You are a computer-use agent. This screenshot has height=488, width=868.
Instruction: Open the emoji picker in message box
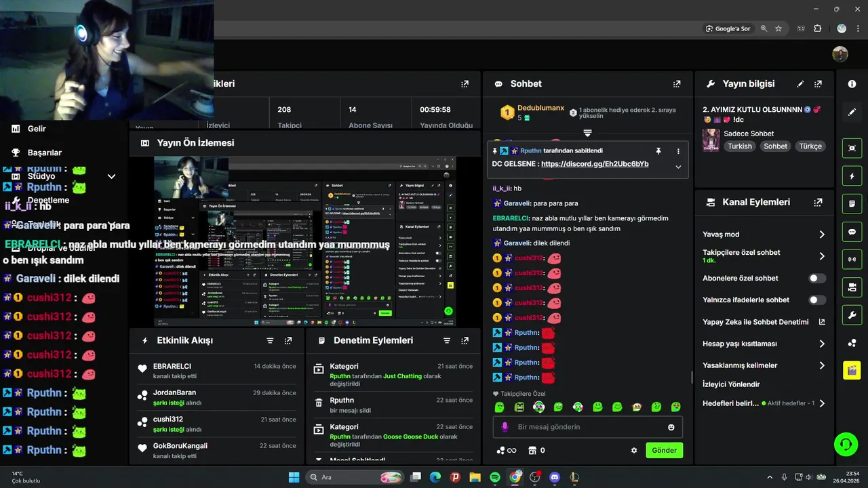click(x=671, y=427)
